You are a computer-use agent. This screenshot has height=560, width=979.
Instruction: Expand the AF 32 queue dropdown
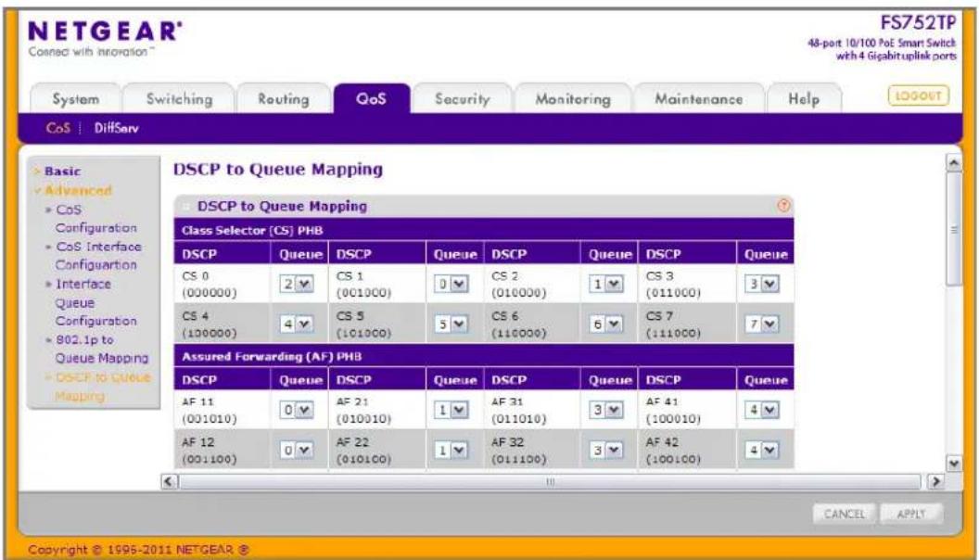pos(605,450)
